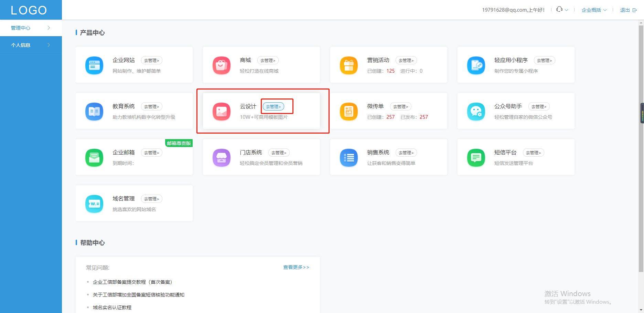644x313 pixels.
Task: Click the 营销活动 gift icon
Action: click(348, 65)
